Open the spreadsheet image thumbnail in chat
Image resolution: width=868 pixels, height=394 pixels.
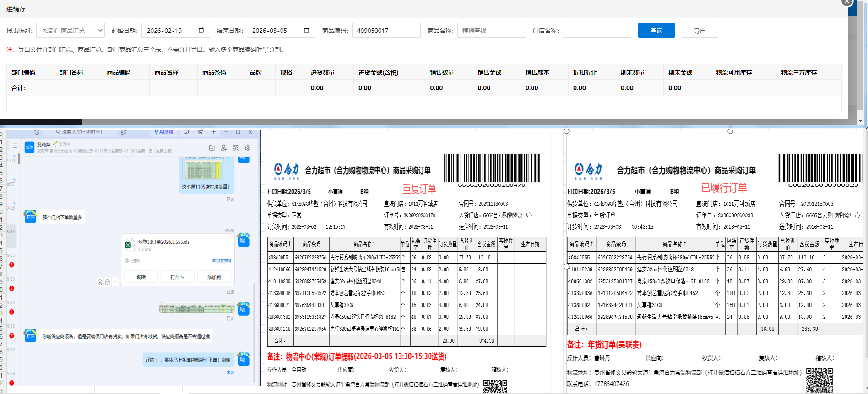196,308
